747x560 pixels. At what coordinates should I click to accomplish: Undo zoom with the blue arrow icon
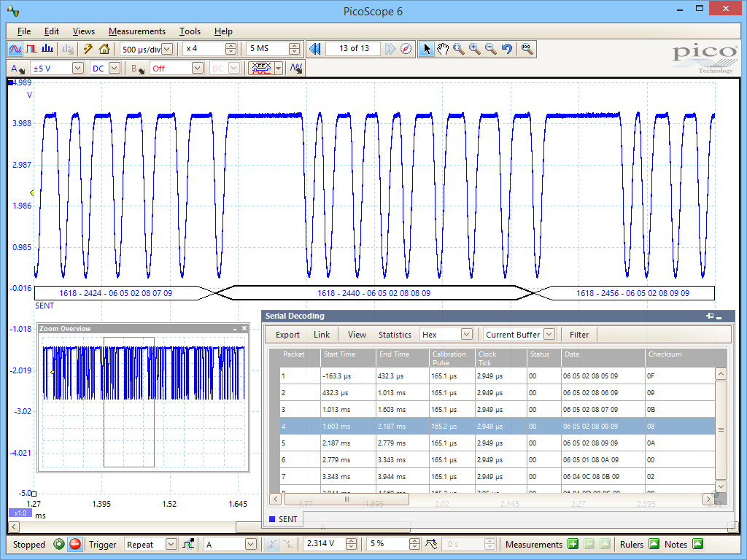507,49
